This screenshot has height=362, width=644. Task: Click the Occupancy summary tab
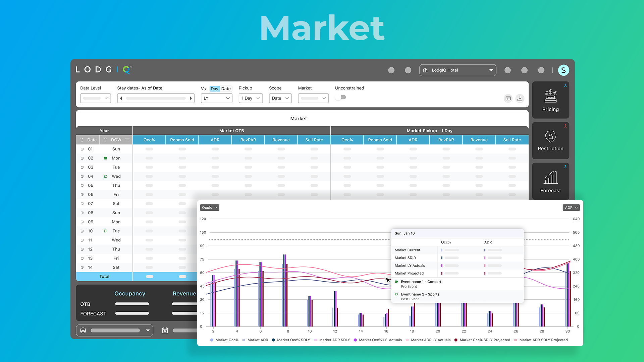click(x=129, y=294)
